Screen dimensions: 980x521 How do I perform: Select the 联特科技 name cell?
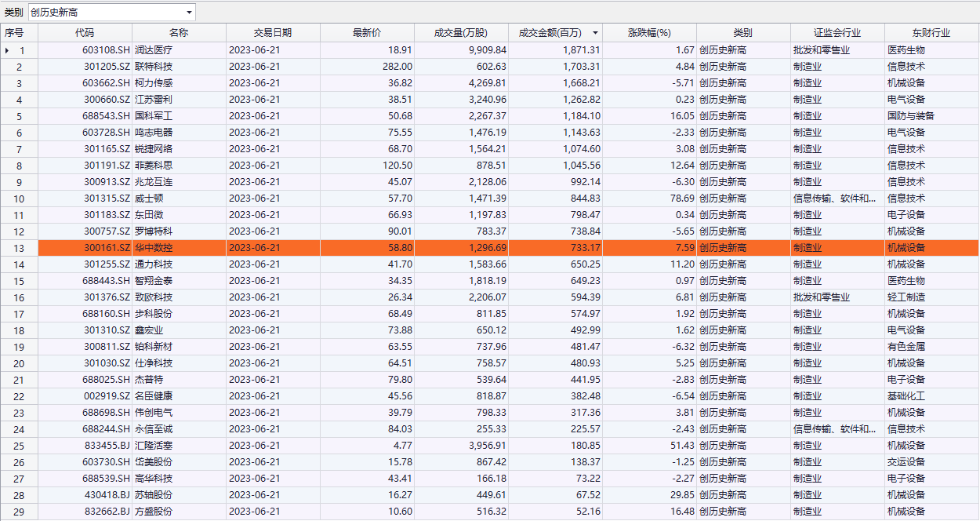click(179, 67)
